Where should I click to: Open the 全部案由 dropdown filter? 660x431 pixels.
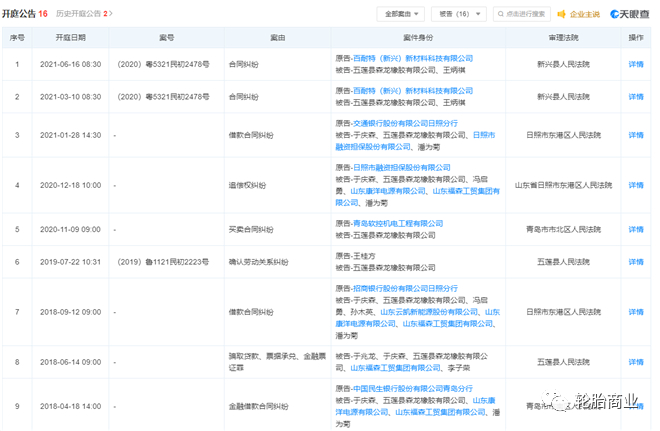[x=400, y=14]
